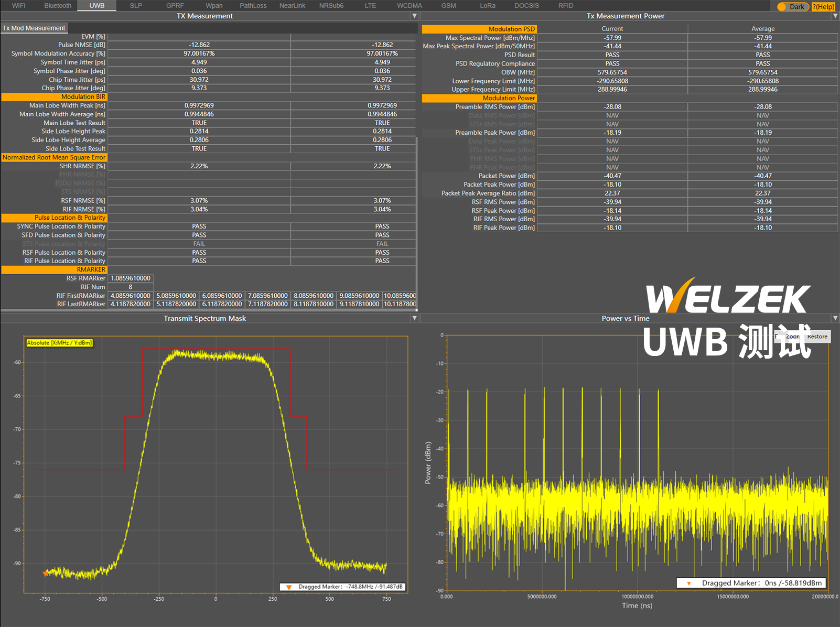The height and width of the screenshot is (627, 840).
Task: Click the RSF RMARker value field
Action: pos(131,278)
